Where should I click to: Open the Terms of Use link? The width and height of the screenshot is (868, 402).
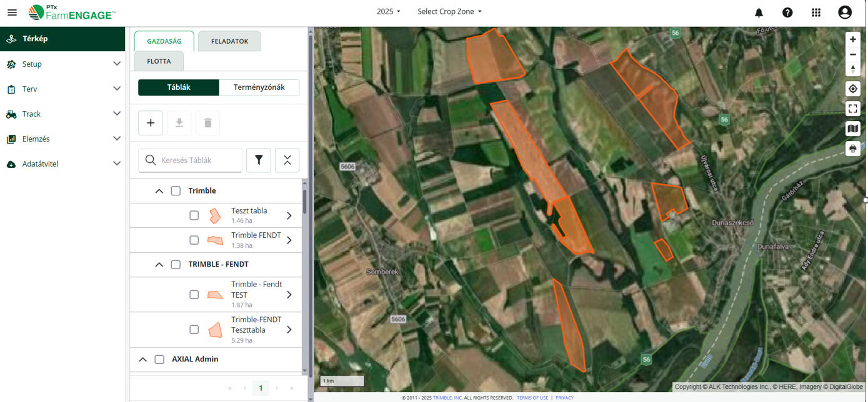coord(532,398)
